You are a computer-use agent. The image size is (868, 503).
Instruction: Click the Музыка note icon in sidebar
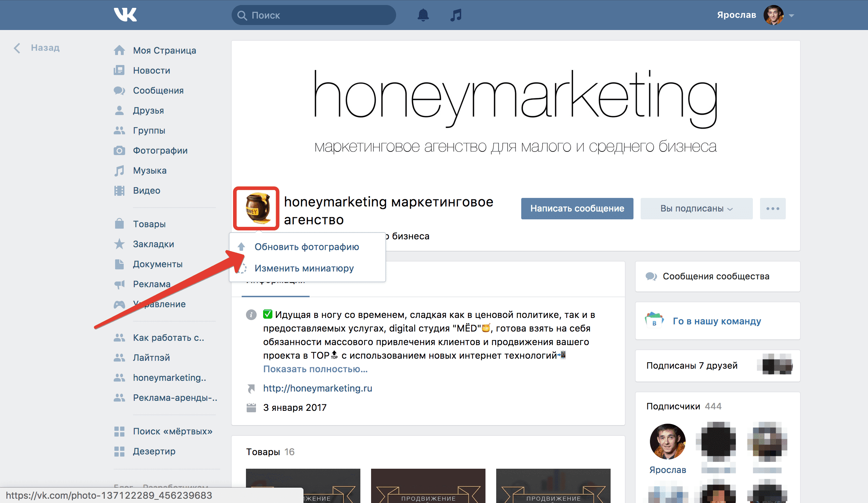click(119, 170)
